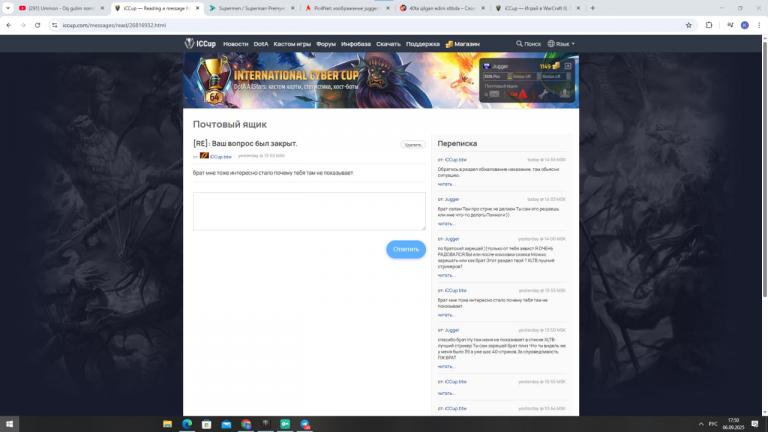Image resolution: width=768 pixels, height=432 pixels.
Task: Click the logout icon beside the coin balance
Action: tap(568, 66)
